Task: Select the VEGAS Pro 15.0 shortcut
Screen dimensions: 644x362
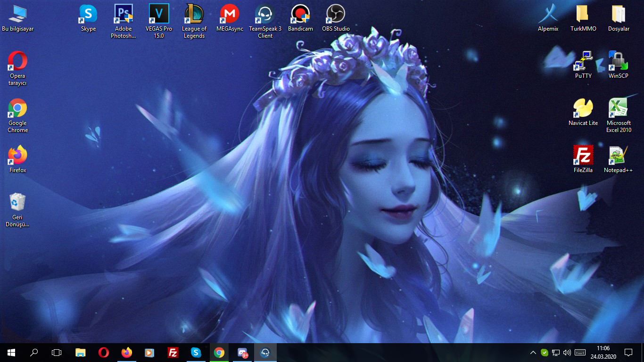Action: tap(159, 21)
